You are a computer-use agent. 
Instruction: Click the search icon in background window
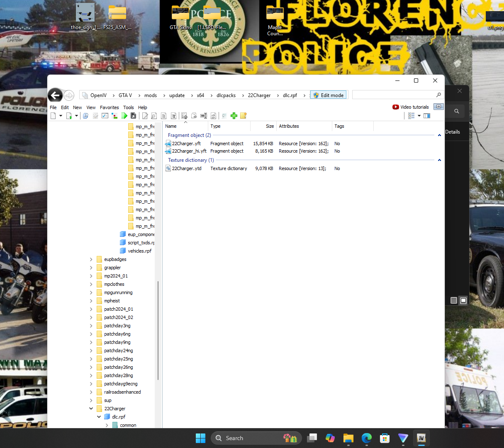[x=457, y=111]
